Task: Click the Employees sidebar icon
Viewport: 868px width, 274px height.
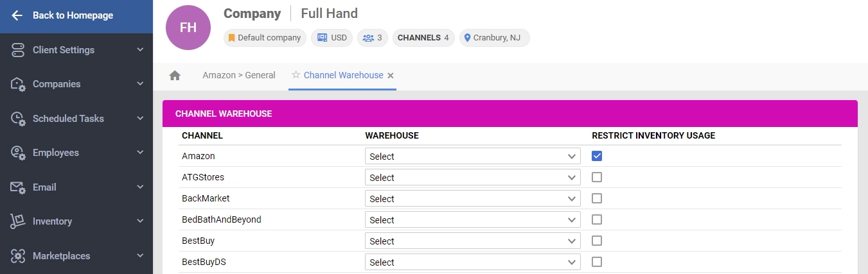Action: [17, 153]
